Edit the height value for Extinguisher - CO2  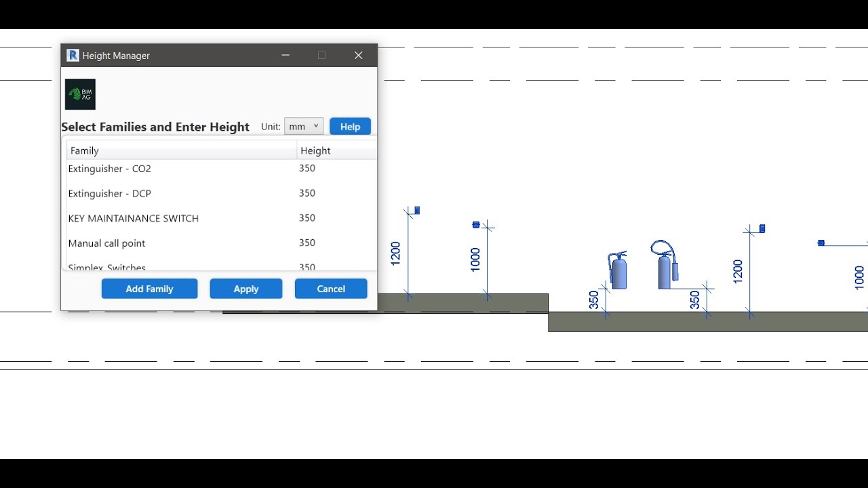pyautogui.click(x=307, y=168)
